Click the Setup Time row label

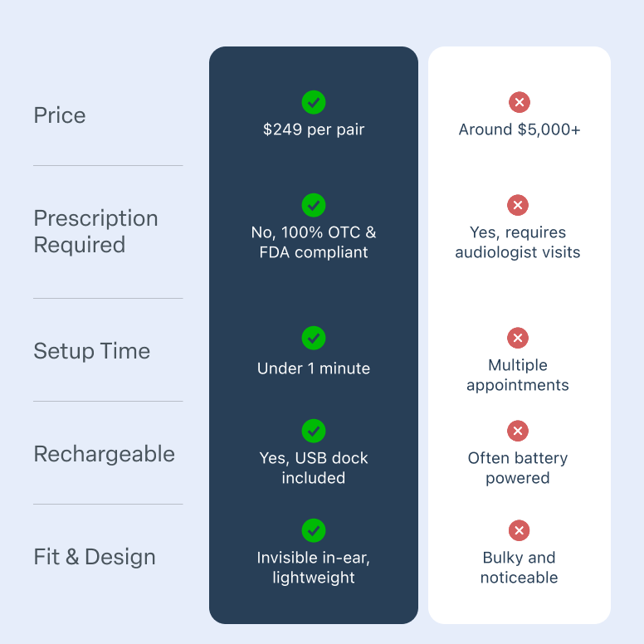[x=92, y=351]
